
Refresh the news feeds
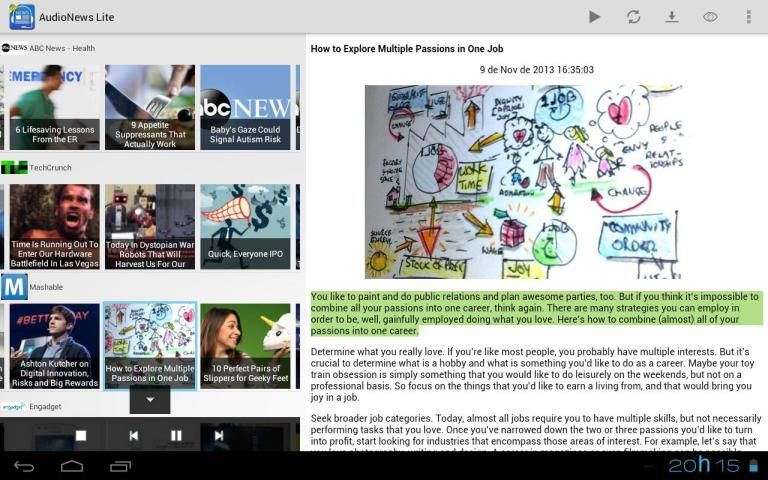tap(633, 17)
